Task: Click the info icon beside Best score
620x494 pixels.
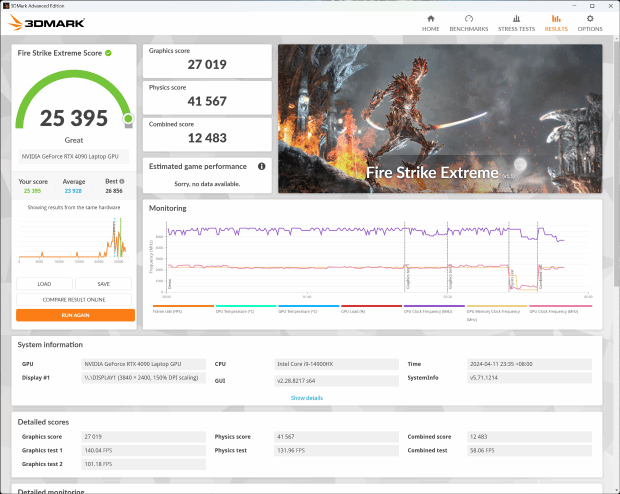Action: (x=122, y=181)
